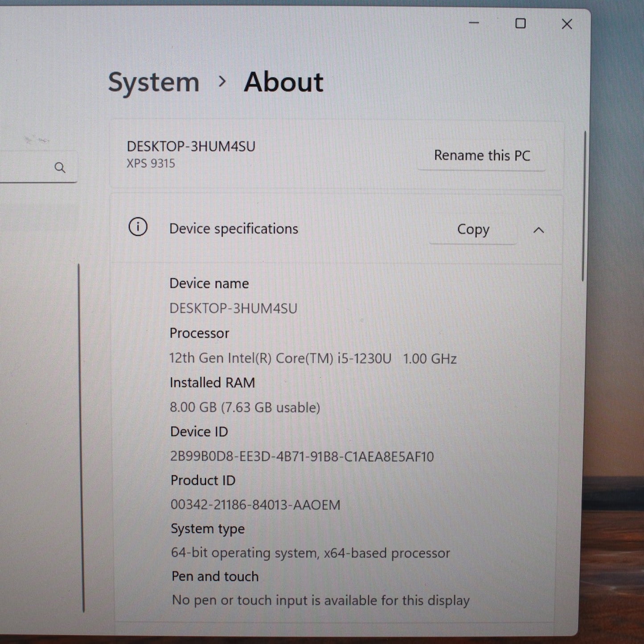Image resolution: width=644 pixels, height=644 pixels.
Task: Click the search magnifier icon
Action: click(60, 168)
